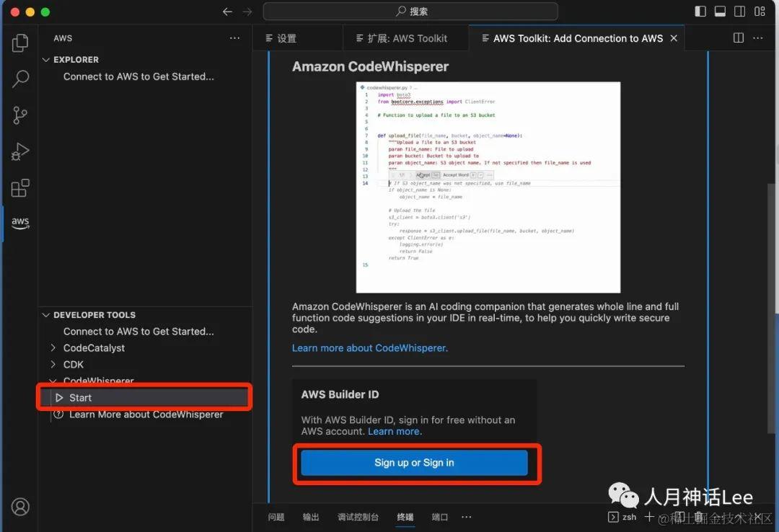Go forward with the right arrow
Screen dimensions: 779x532
coord(247,12)
